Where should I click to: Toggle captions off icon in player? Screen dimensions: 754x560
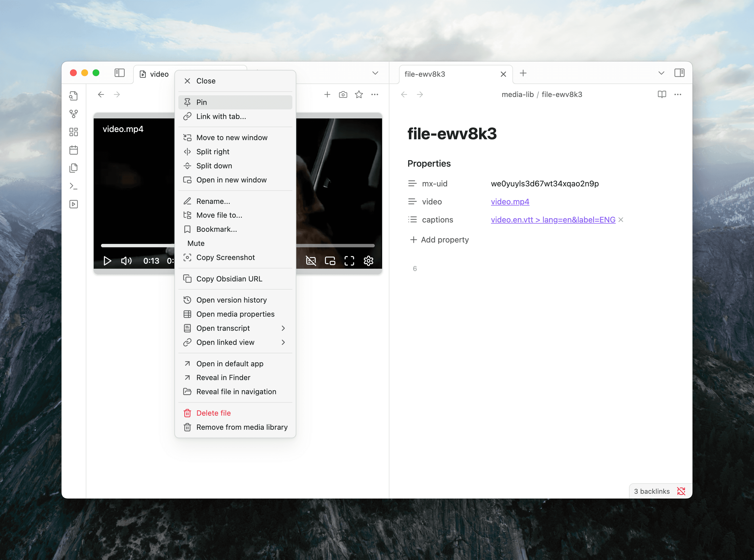[x=311, y=261]
